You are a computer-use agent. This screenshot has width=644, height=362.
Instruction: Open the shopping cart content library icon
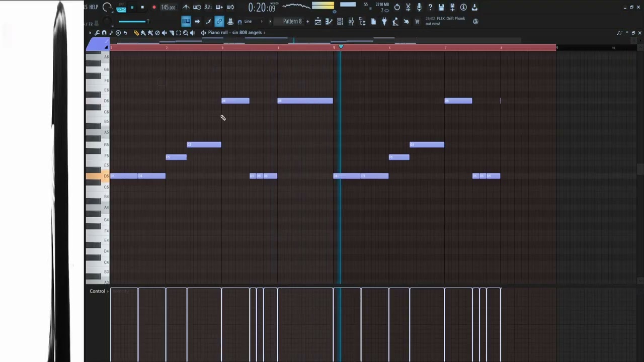pyautogui.click(x=417, y=21)
